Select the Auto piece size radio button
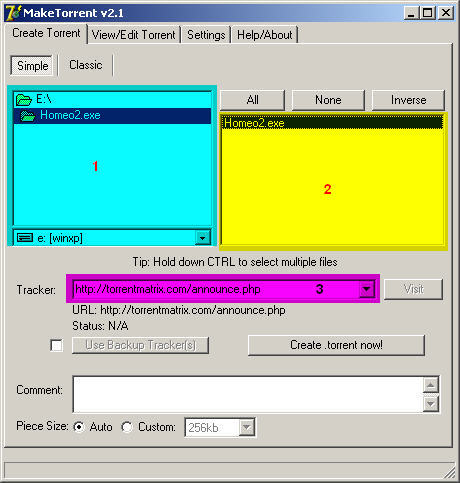 click(x=79, y=427)
